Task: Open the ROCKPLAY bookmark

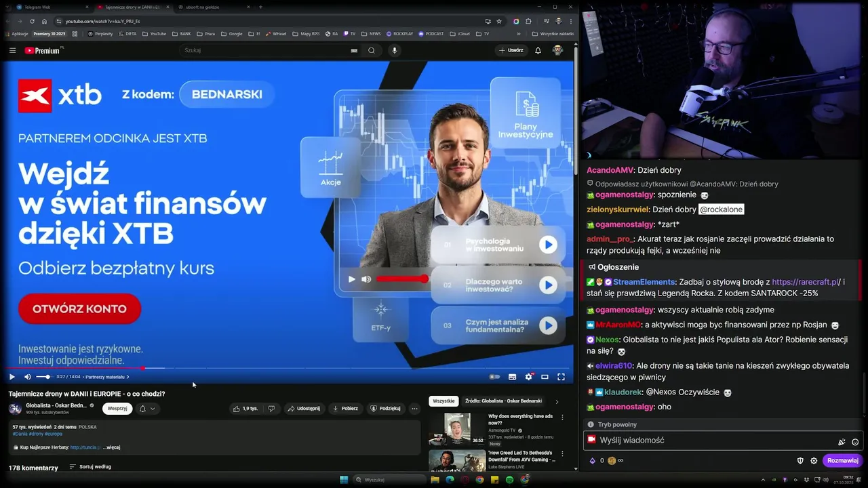Action: pos(399,34)
